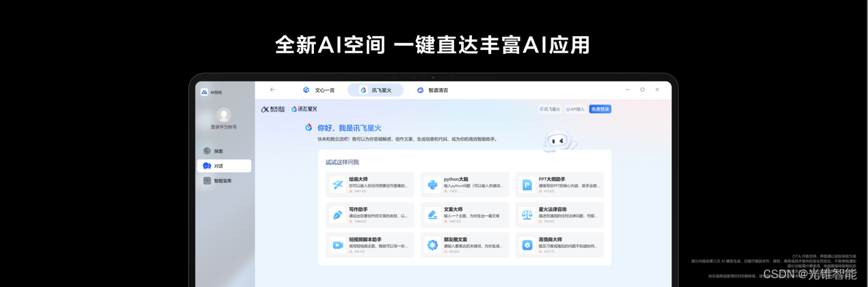Open the 朋友圈文案 card title
The width and height of the screenshot is (868, 287).
tap(456, 240)
